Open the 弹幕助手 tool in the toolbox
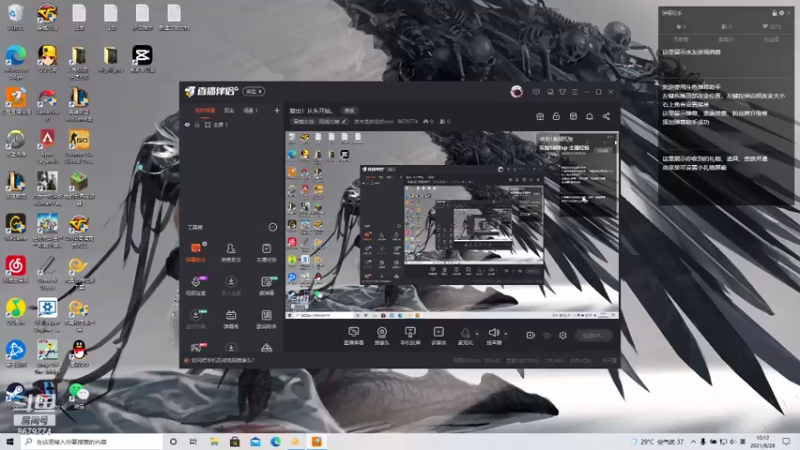Screen dimensions: 800x450 [195, 252]
